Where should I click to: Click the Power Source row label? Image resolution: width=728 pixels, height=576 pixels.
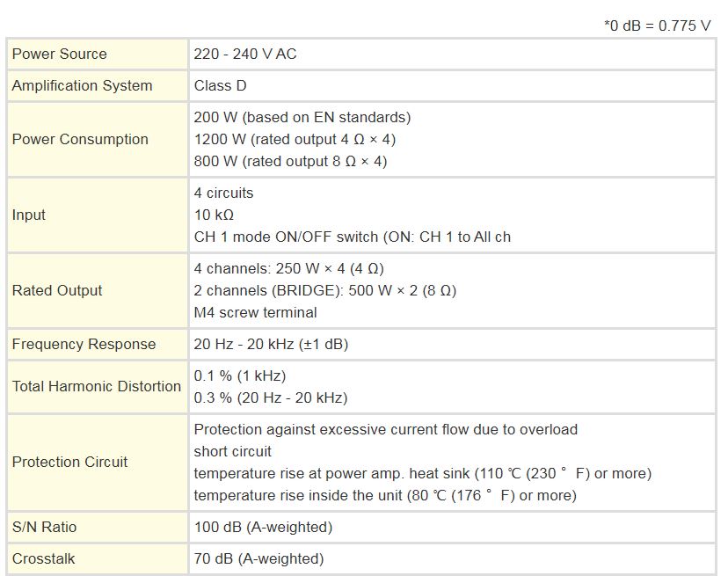[59, 54]
